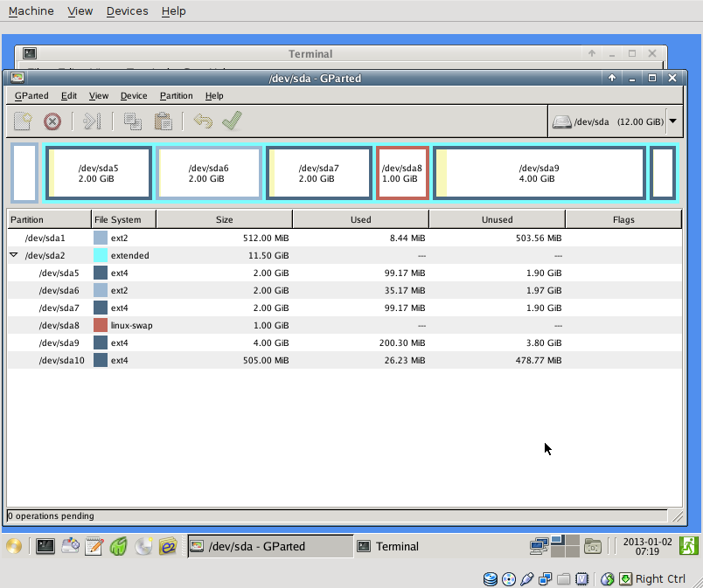
Task: Click the /dev/sda - GParted taskbar button
Action: click(x=270, y=546)
